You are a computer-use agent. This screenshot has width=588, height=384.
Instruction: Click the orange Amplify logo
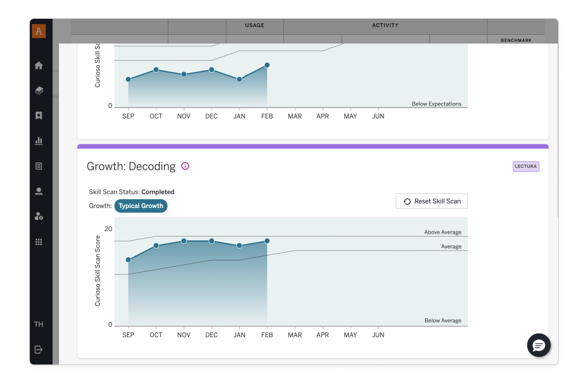(x=39, y=31)
